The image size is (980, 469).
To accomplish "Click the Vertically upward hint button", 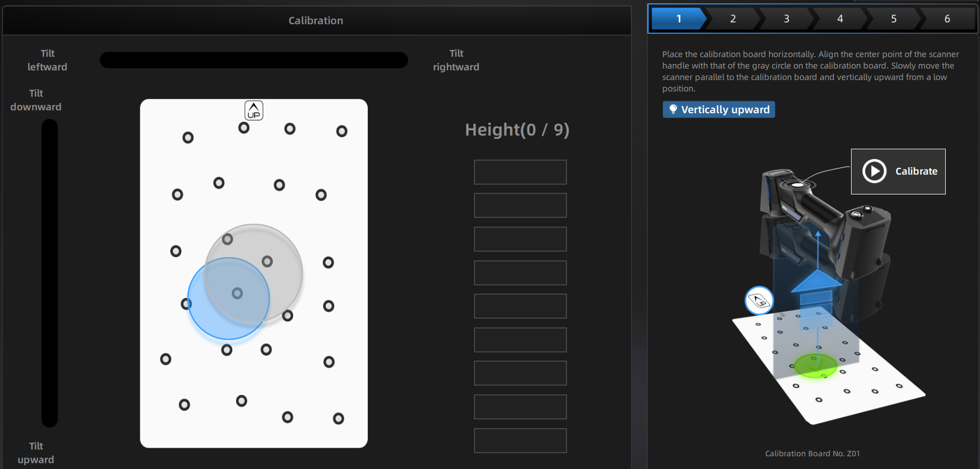I will 718,109.
